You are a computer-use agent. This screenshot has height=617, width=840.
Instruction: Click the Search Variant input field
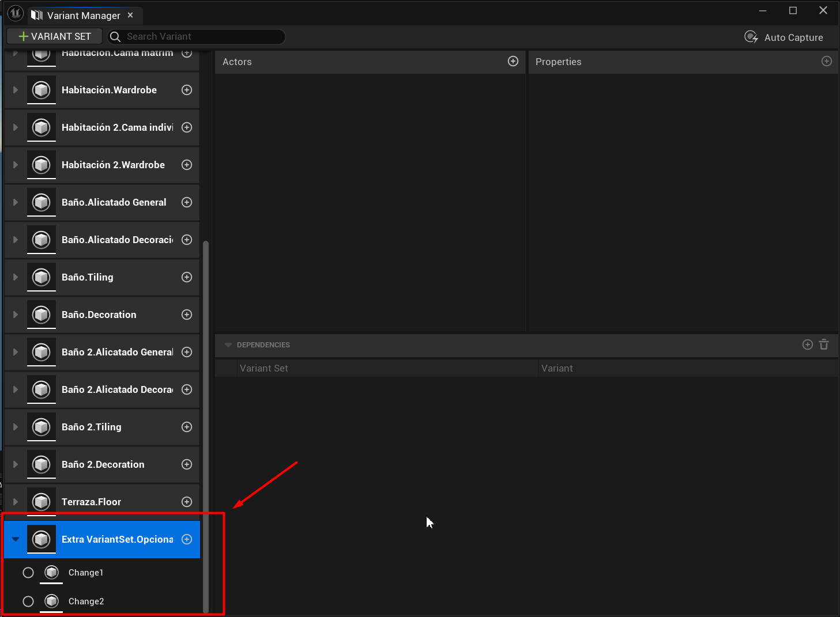[202, 37]
